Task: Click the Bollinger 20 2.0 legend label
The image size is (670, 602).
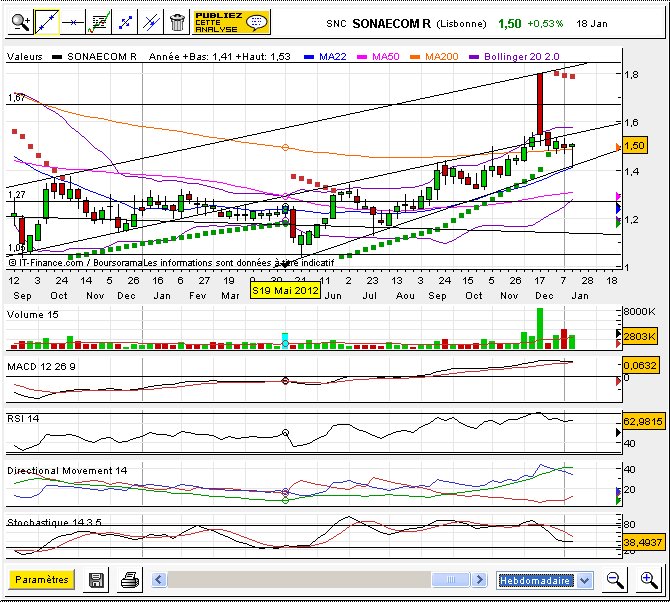Action: pos(521,56)
